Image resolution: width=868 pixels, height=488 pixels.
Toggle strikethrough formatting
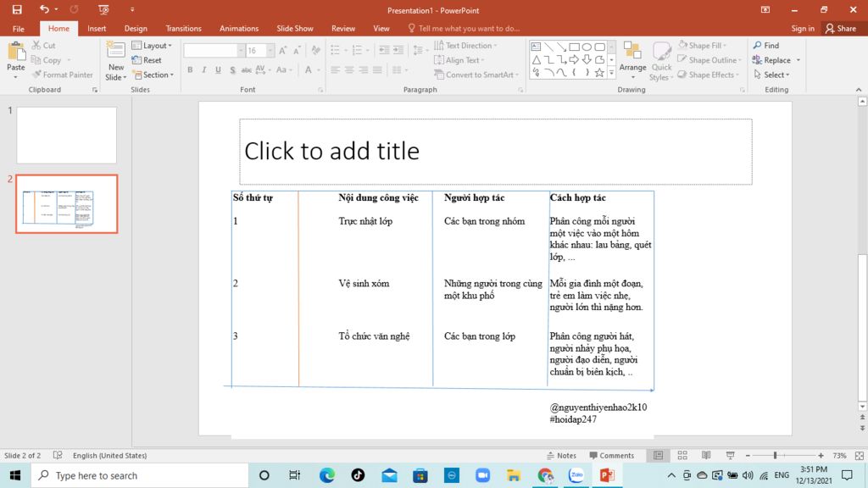pos(247,69)
